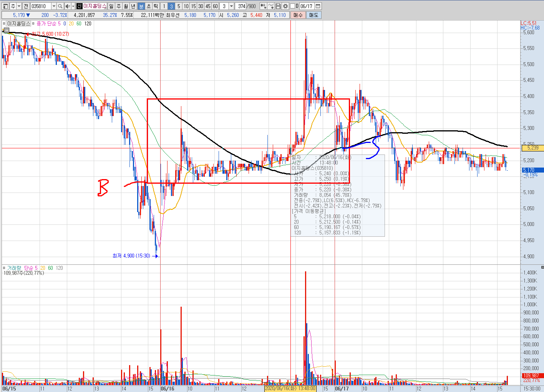This screenshot has width=544, height=392.
Task: Expand the stock code 035810 dropdown
Action: (54, 6)
